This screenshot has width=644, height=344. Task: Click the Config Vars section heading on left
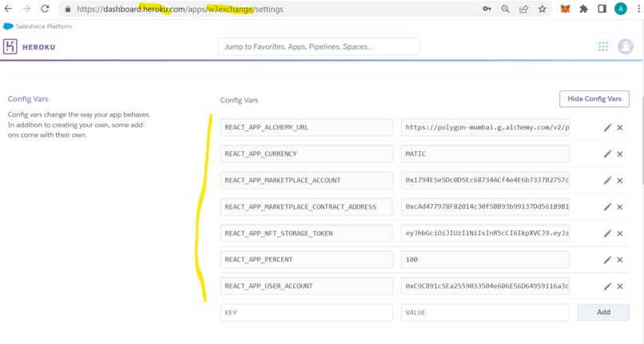[28, 98]
